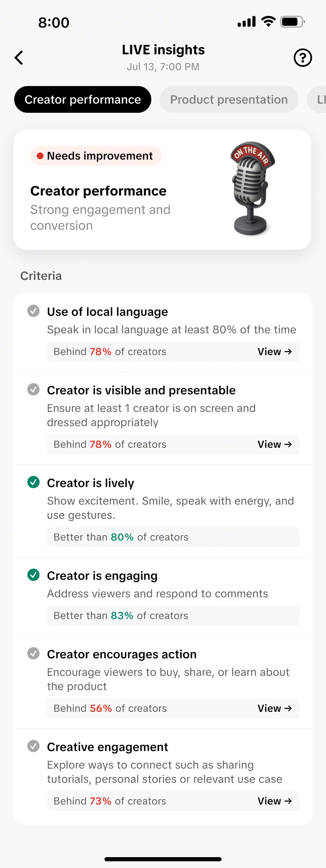This screenshot has width=326, height=868.
Task: Tap the Needs improvement status badge
Action: tap(96, 156)
